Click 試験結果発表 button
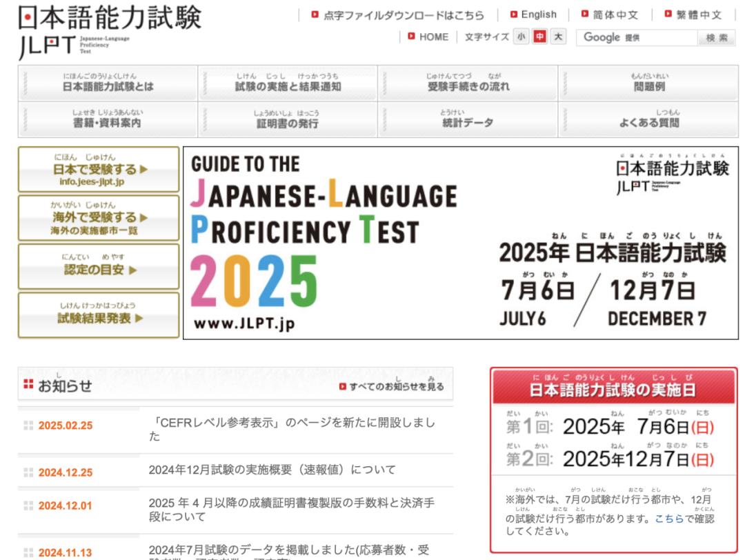The image size is (745, 560). [99, 315]
